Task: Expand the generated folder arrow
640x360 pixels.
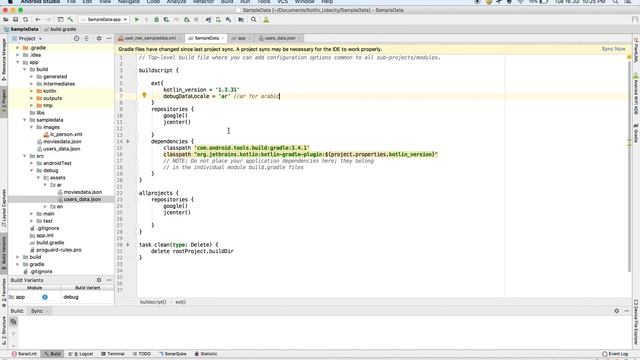Action: click(x=31, y=76)
